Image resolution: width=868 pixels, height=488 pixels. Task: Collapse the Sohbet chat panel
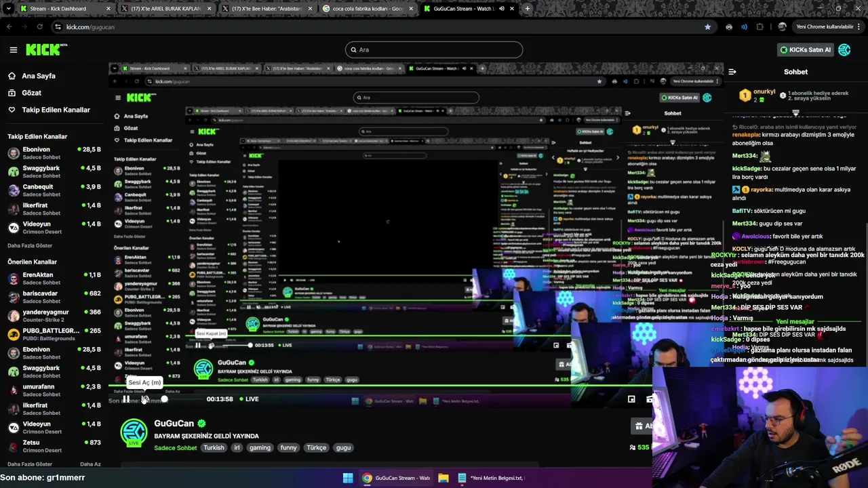click(732, 71)
